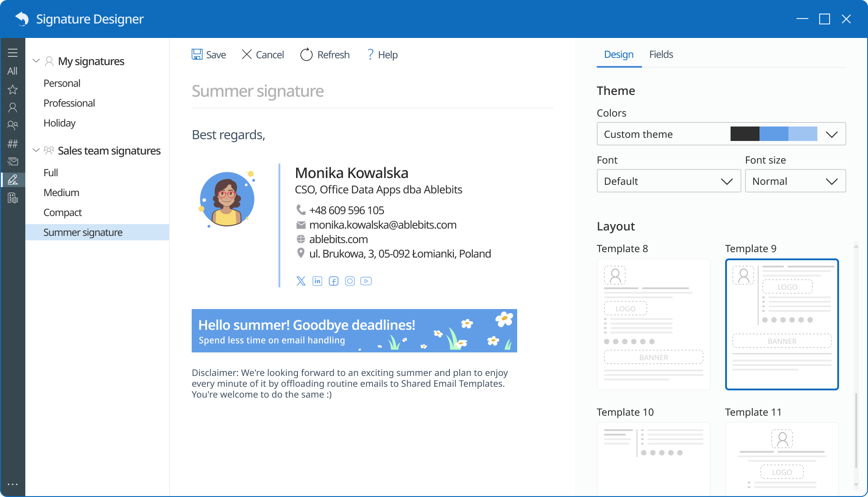Click the hashtag icon in sidebar
868x497 pixels.
(13, 143)
